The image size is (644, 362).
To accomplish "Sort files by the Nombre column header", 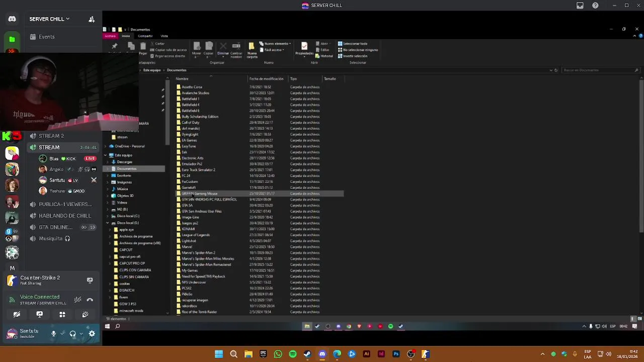I will pos(211,78).
